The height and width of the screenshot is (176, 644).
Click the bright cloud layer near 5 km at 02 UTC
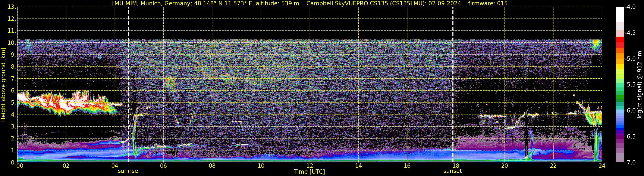point(66,104)
